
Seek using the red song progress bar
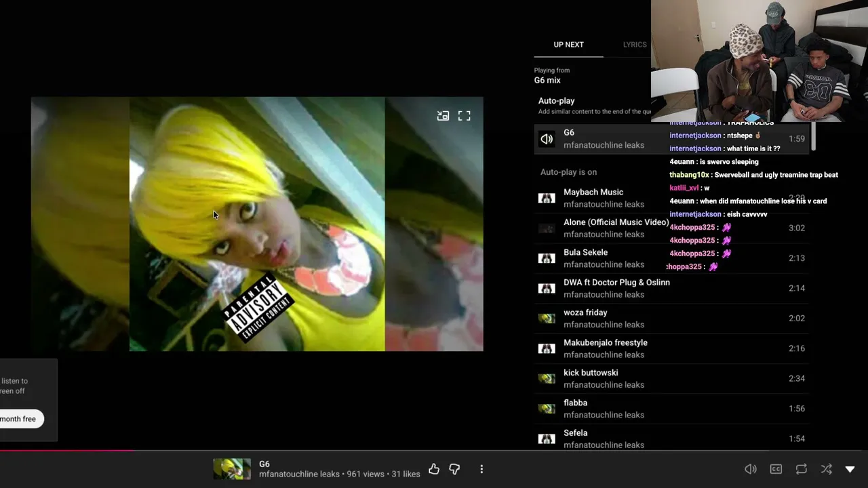pyautogui.click(x=434, y=450)
